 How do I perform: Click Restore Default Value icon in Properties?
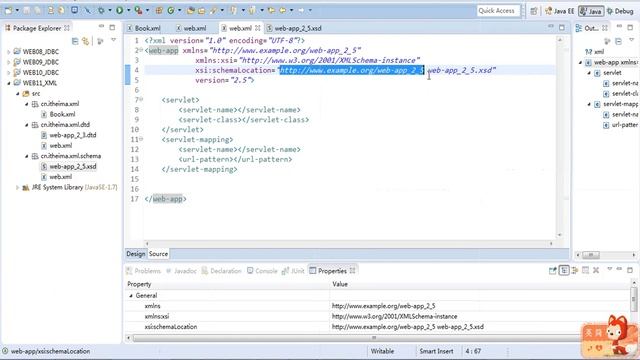[585, 270]
